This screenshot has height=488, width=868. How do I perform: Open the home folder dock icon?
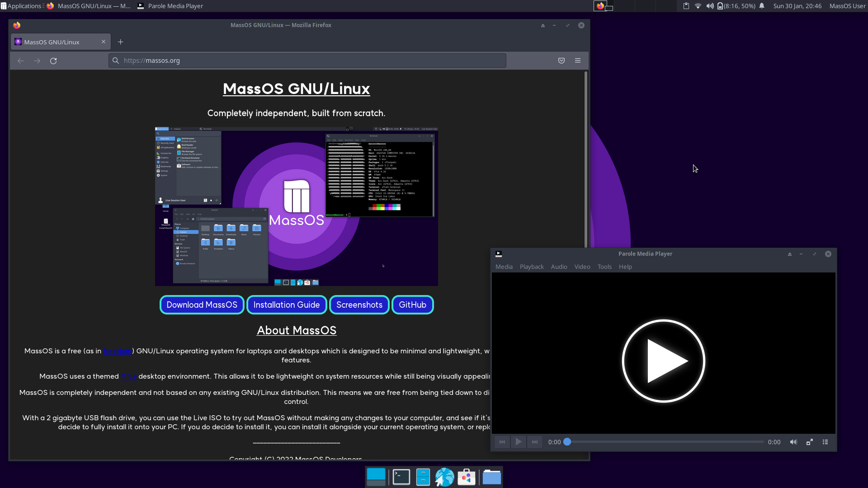click(x=492, y=477)
